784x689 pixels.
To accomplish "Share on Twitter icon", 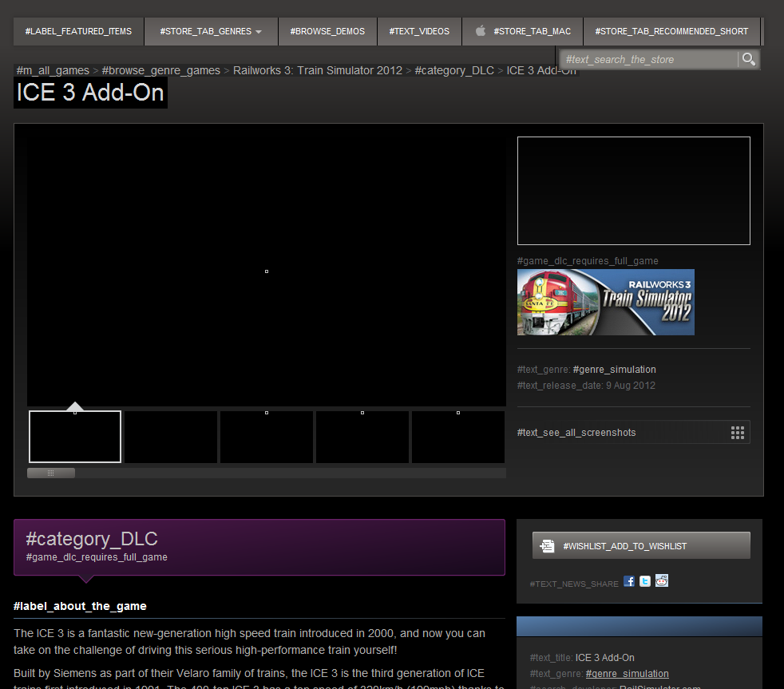I will (x=645, y=581).
